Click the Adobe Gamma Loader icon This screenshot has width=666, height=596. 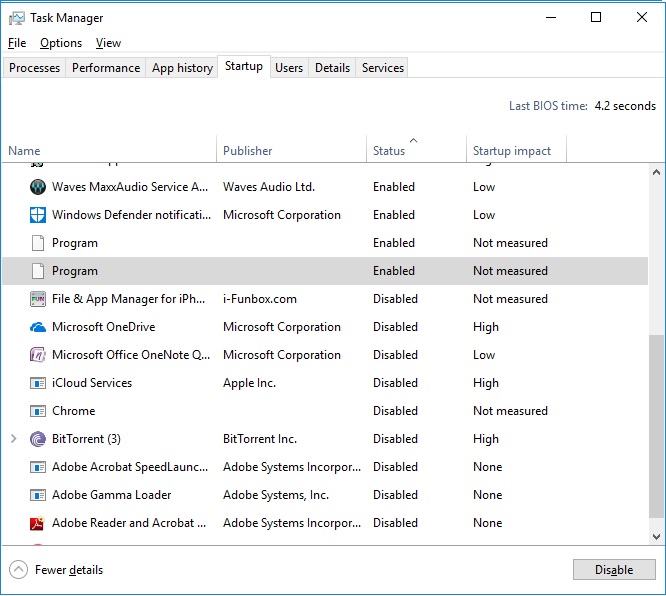coord(38,495)
